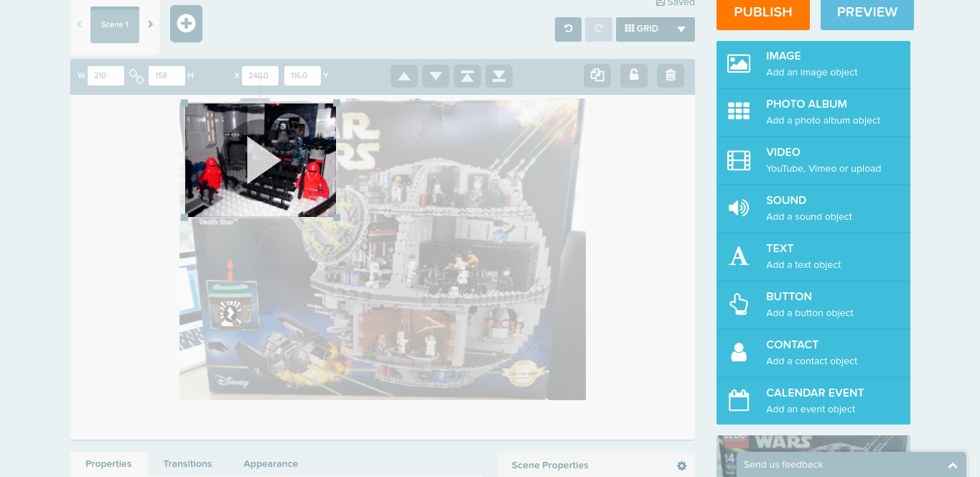Click the button pointing hand icon
This screenshot has height=477, width=980.
739,305
